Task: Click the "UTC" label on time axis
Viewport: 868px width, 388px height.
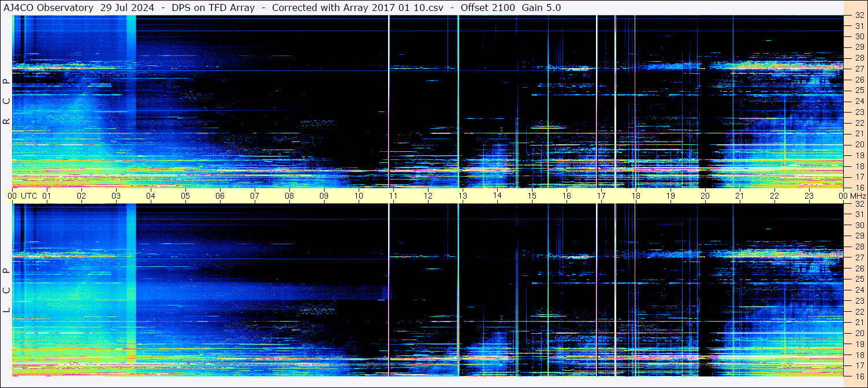Action: coord(29,196)
